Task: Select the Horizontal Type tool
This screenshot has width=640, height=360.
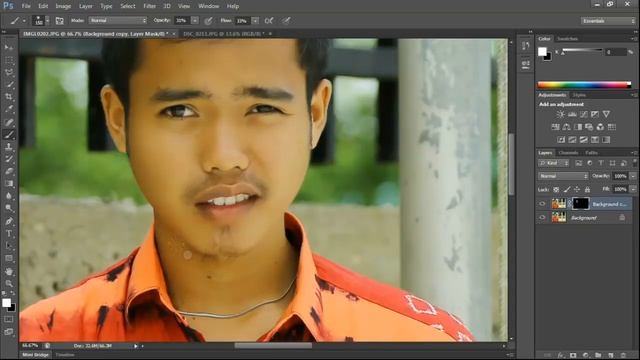Action: coord(9,234)
